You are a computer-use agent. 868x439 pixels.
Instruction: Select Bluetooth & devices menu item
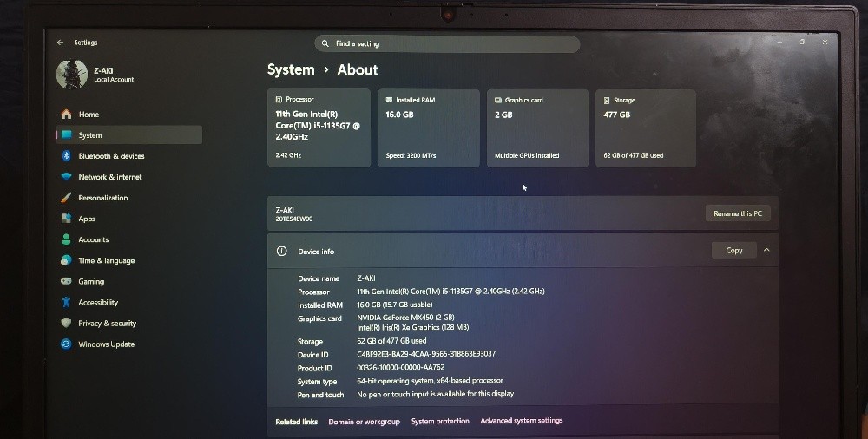pos(128,156)
